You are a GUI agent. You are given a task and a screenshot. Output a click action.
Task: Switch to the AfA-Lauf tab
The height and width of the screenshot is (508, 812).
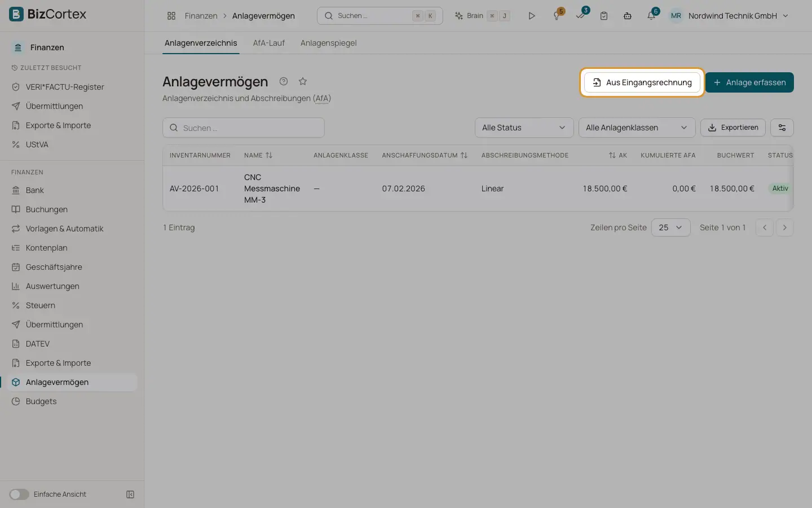point(269,43)
